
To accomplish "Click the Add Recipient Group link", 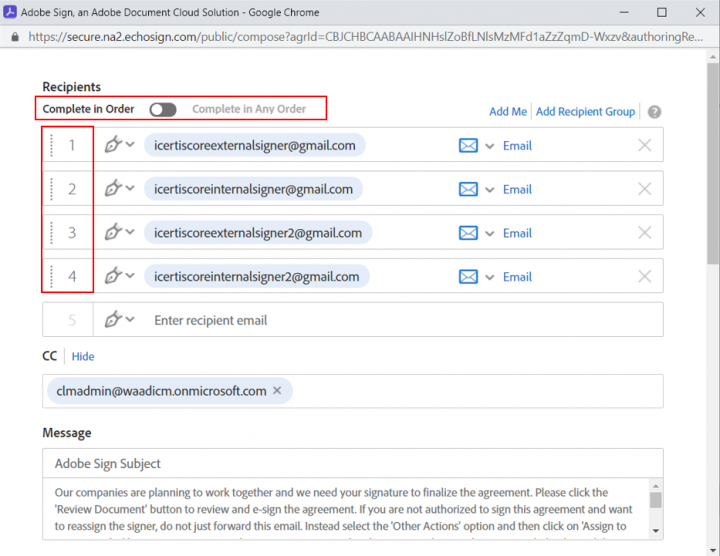I will [585, 112].
